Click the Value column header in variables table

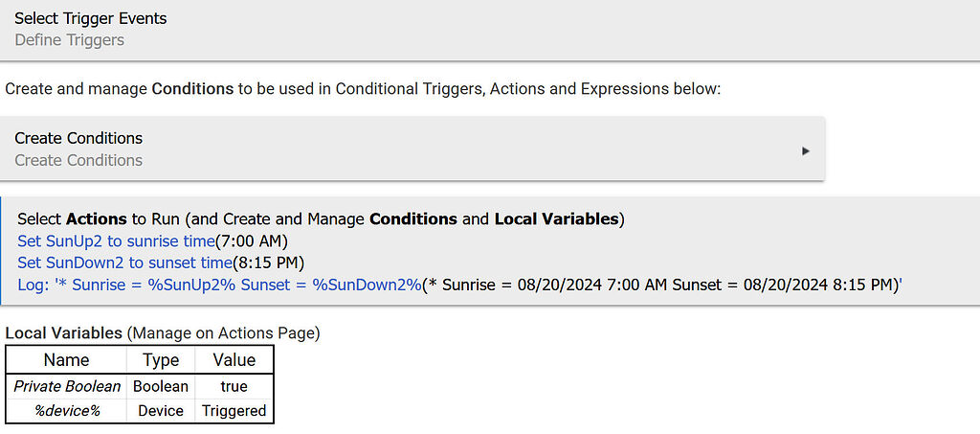point(234,360)
